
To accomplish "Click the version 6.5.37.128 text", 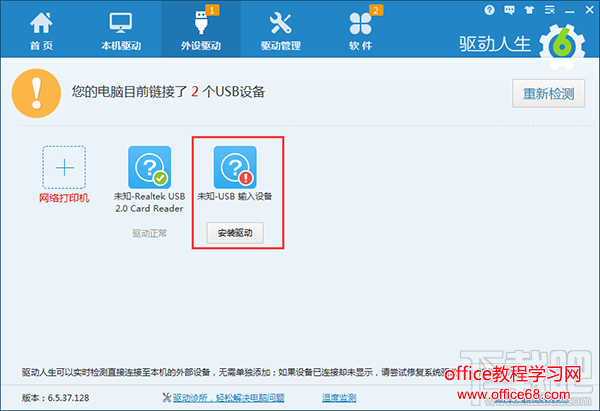I will (55, 398).
